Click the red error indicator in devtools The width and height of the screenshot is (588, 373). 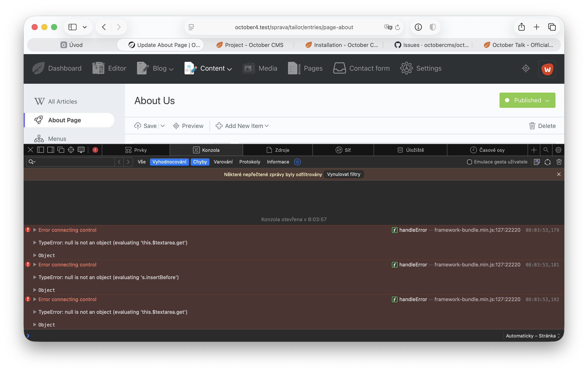(x=95, y=150)
